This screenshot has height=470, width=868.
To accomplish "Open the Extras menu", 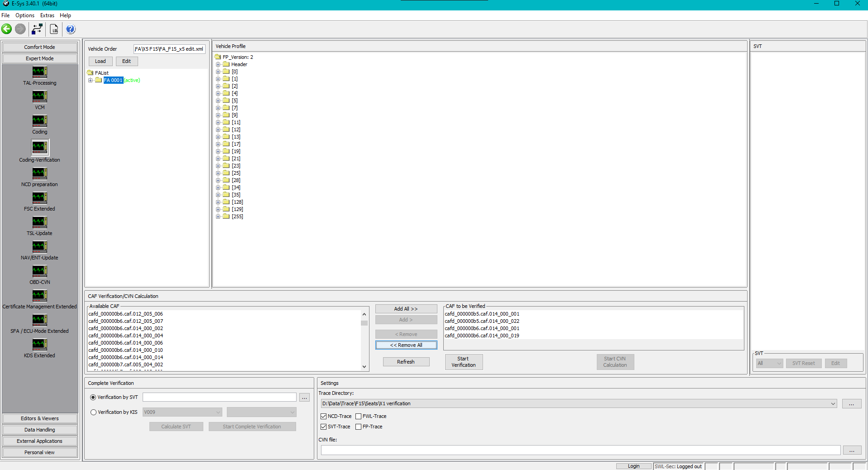I will coord(47,15).
